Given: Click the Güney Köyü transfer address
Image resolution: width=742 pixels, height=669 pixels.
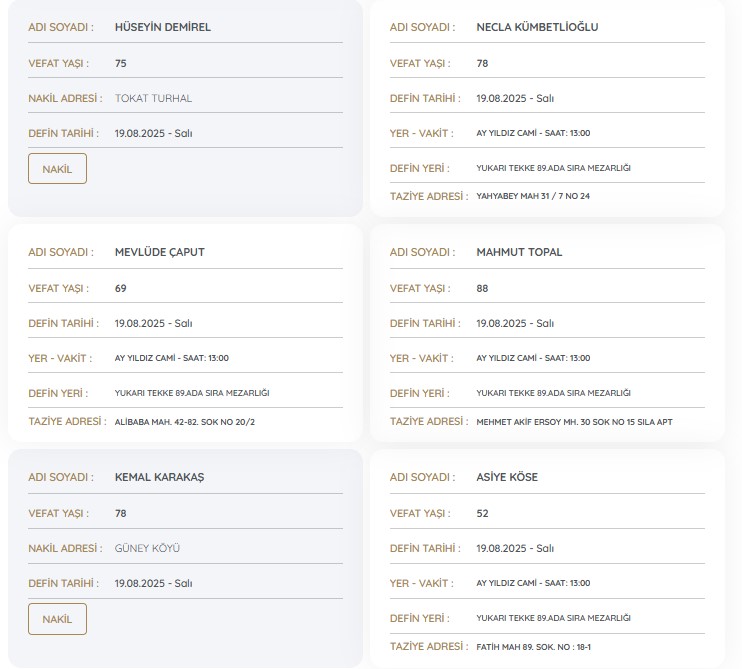Looking at the screenshot, I should [147, 548].
